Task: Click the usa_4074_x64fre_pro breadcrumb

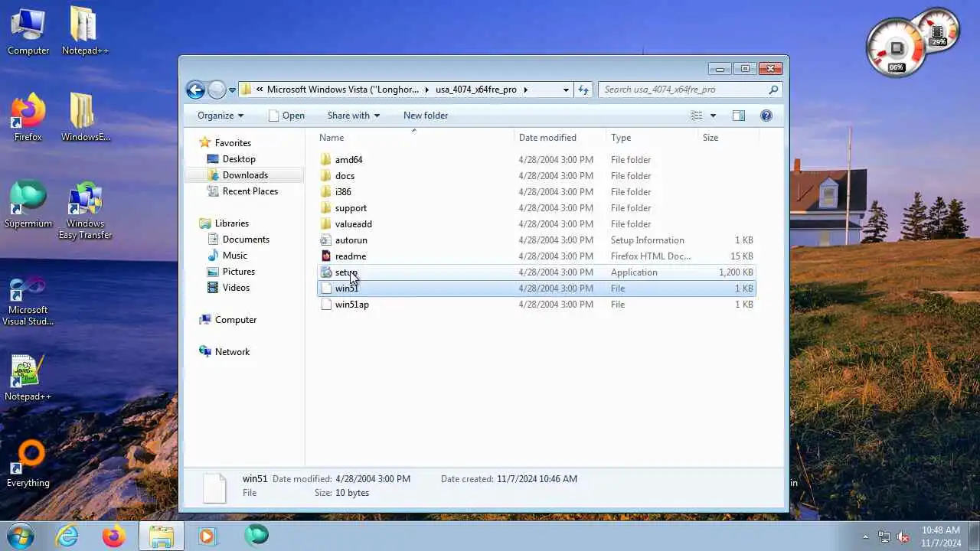Action: (476, 90)
